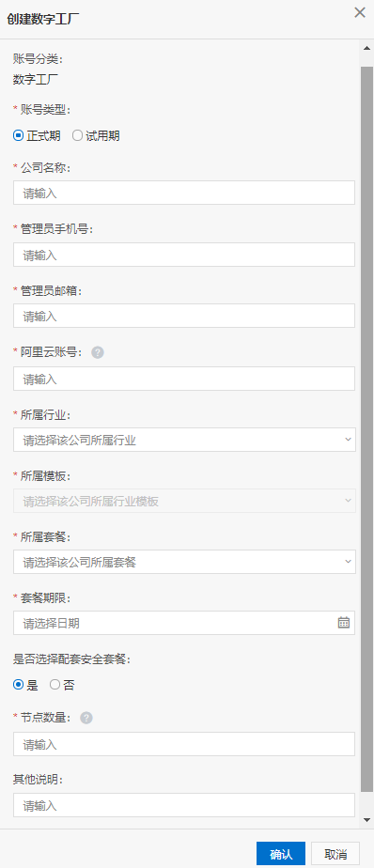
Task: Expand the 所属套餐 dropdown
Action: 184,562
